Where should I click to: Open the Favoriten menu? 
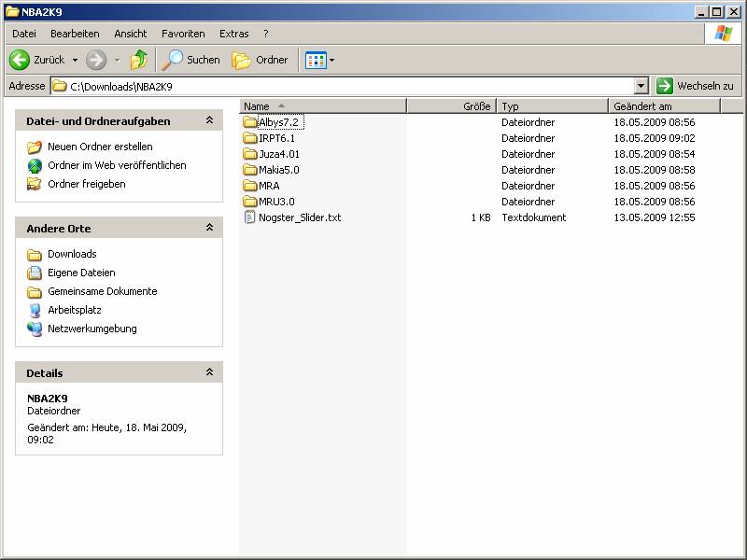pyautogui.click(x=183, y=34)
